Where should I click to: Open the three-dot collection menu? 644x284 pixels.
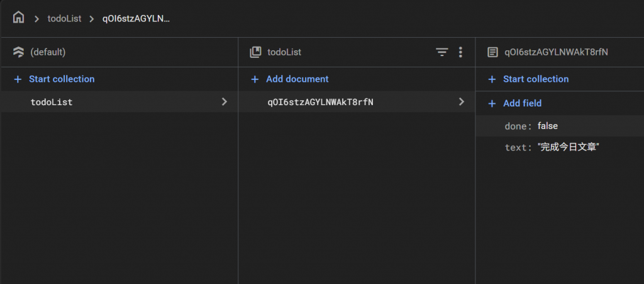coord(460,52)
